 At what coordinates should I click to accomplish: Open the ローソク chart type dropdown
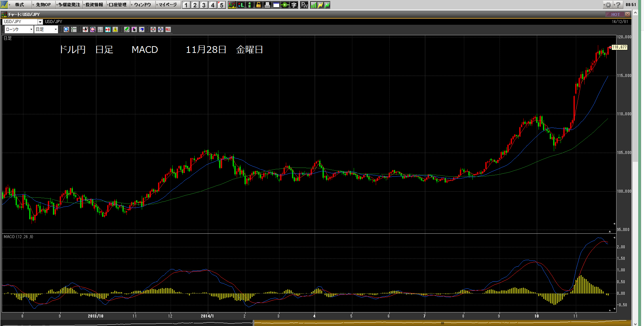19,30
